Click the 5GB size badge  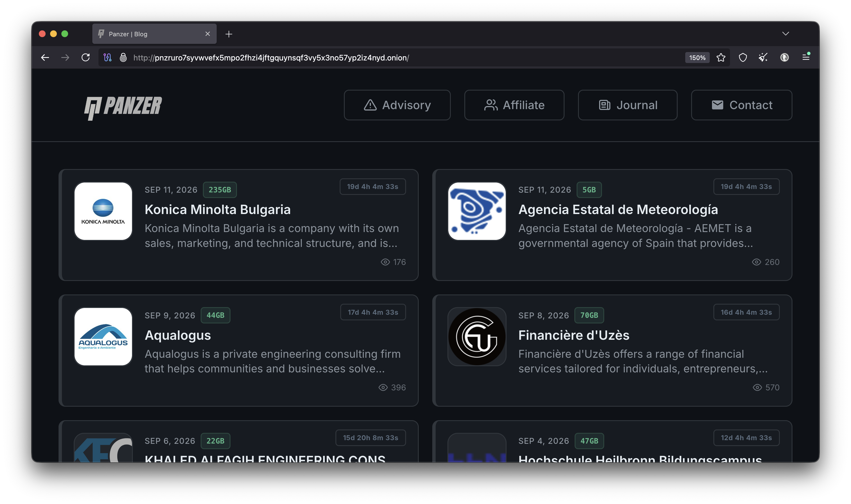click(x=589, y=190)
